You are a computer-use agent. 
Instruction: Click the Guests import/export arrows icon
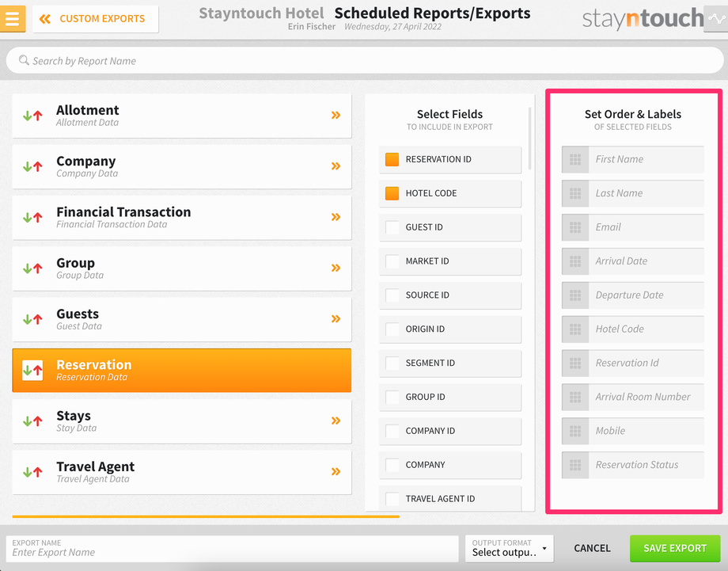(32, 319)
